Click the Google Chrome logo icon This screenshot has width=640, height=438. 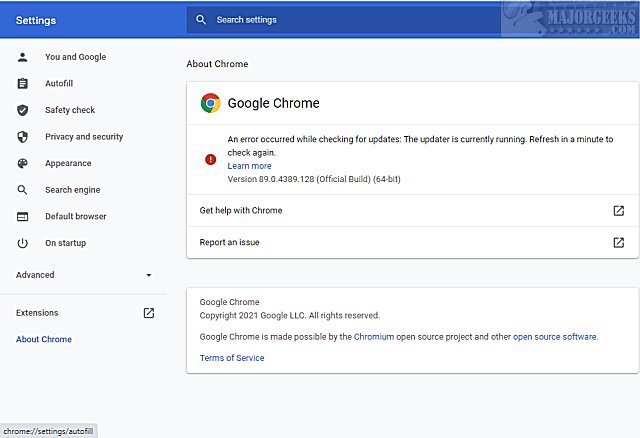pyautogui.click(x=211, y=103)
